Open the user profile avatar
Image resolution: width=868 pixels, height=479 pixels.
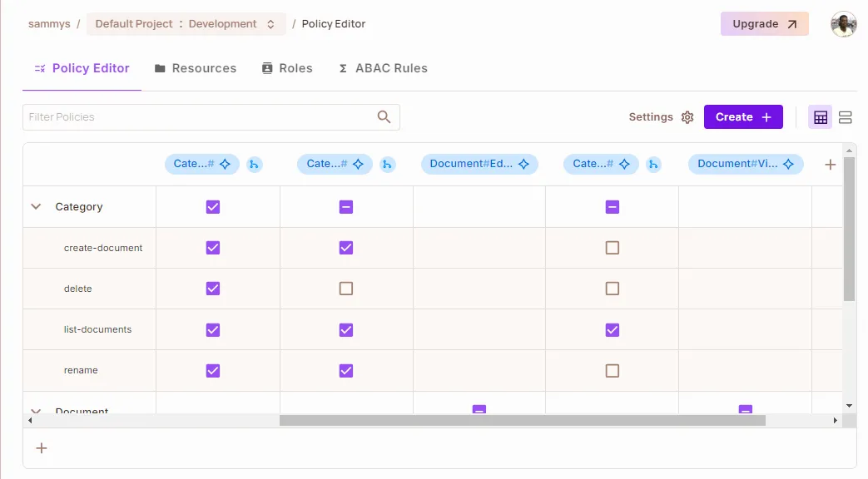point(843,24)
